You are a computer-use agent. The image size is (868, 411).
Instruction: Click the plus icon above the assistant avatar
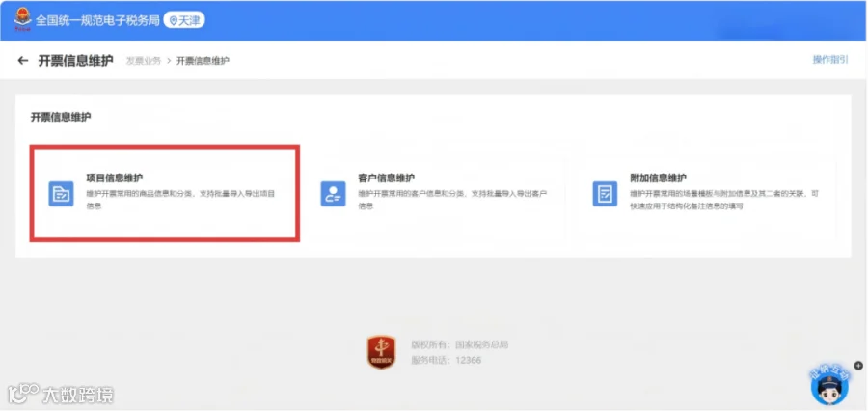click(858, 366)
